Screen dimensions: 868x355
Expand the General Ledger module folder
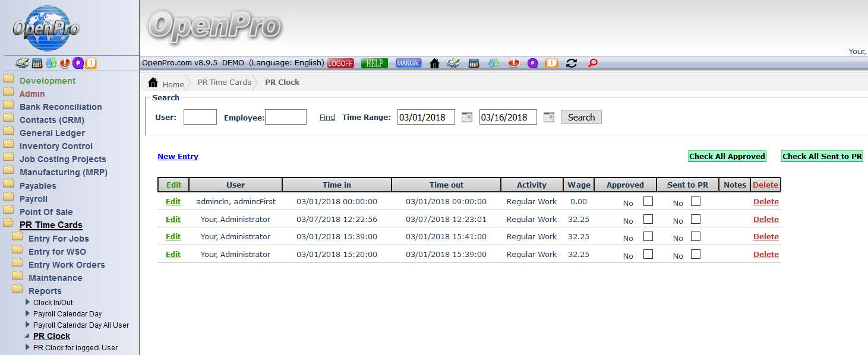[x=52, y=133]
